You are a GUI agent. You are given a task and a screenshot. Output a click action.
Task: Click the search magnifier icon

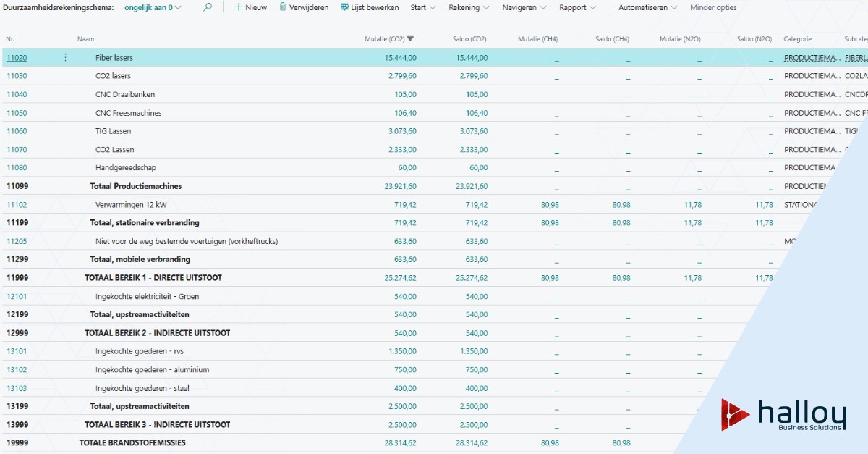pos(208,7)
